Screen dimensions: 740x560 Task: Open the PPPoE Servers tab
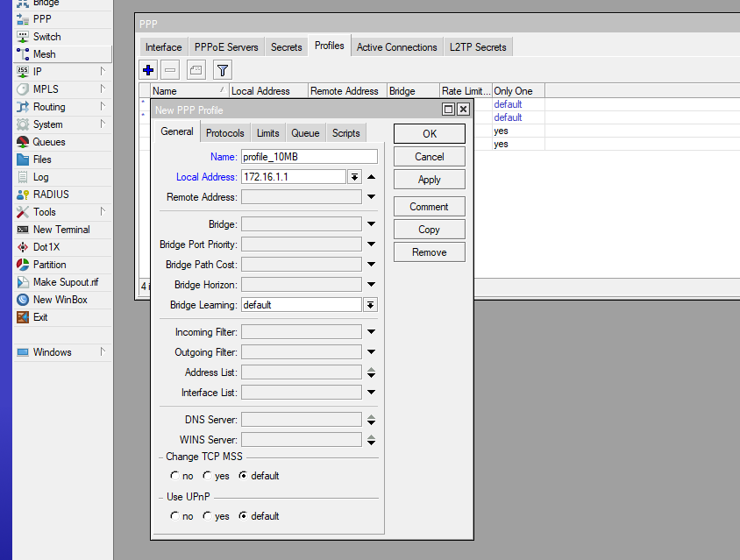coord(226,47)
